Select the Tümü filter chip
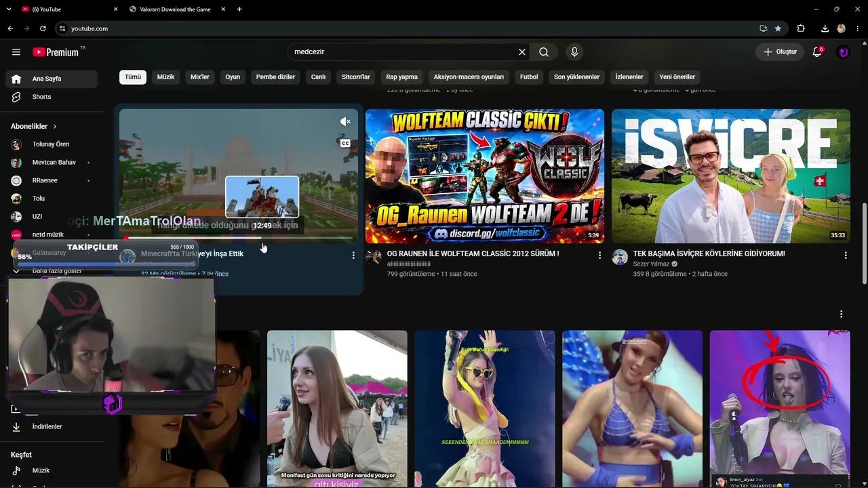 pyautogui.click(x=133, y=77)
